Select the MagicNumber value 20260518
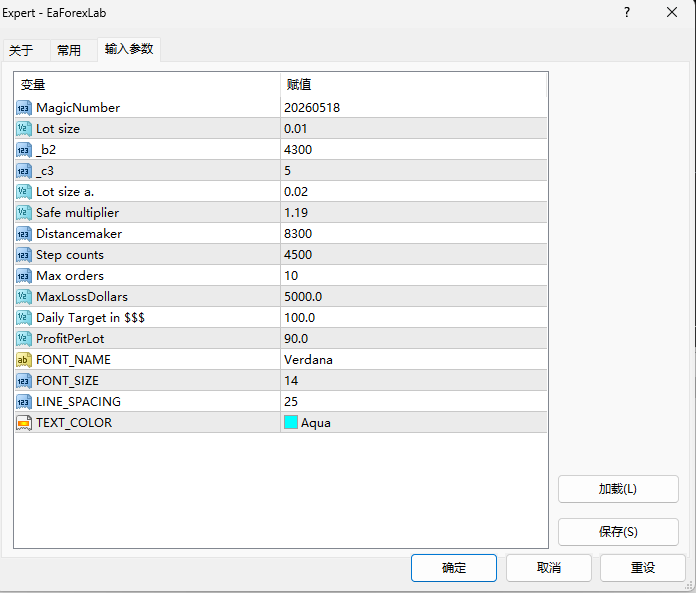 coord(312,108)
